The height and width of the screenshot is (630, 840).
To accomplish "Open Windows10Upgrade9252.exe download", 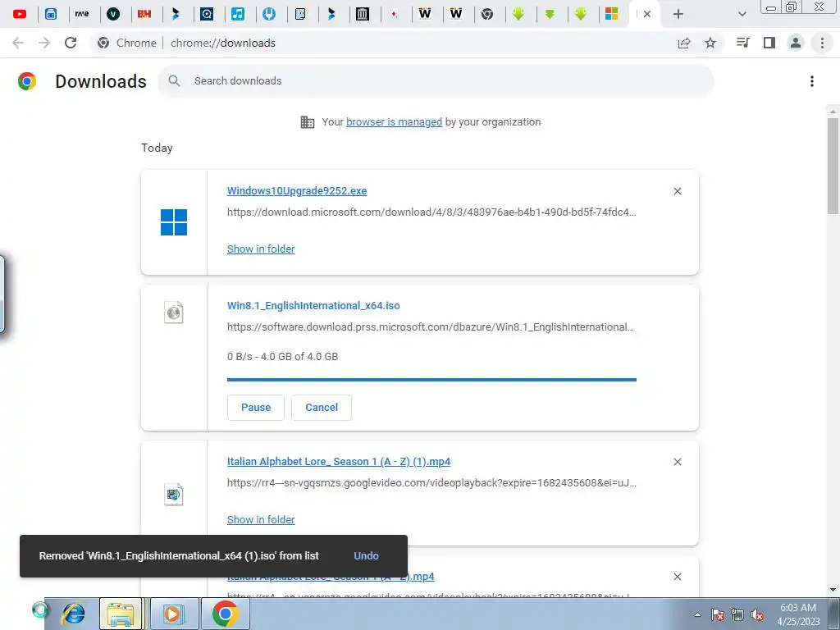I will [x=297, y=190].
